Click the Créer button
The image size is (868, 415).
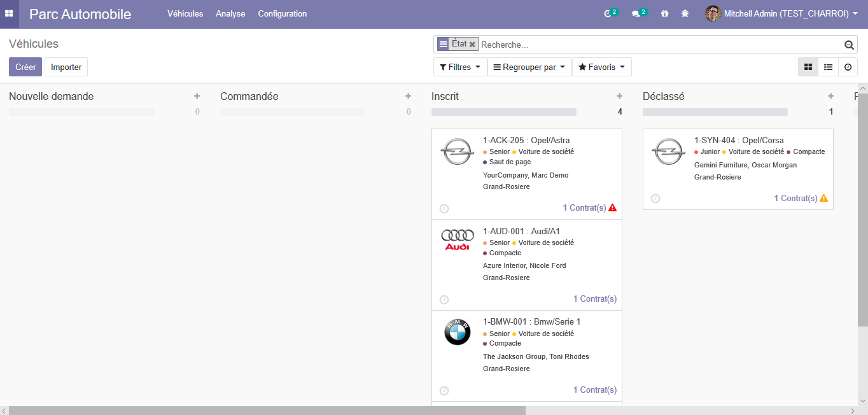pyautogui.click(x=25, y=67)
